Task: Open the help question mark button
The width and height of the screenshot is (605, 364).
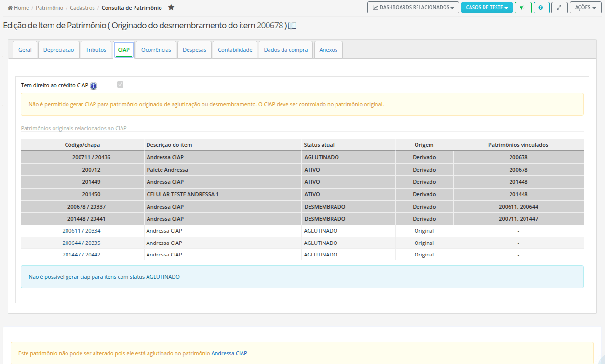Action: (x=541, y=8)
